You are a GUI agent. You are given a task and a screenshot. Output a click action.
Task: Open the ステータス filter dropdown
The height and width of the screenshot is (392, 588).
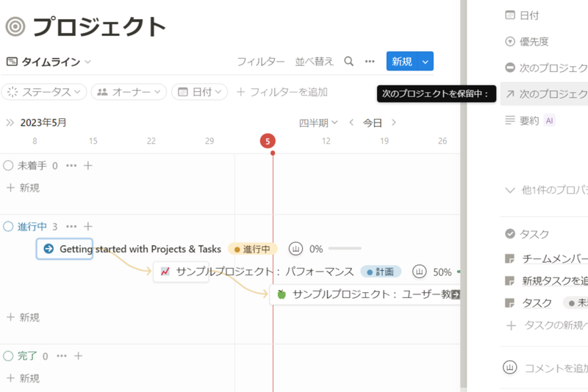44,92
